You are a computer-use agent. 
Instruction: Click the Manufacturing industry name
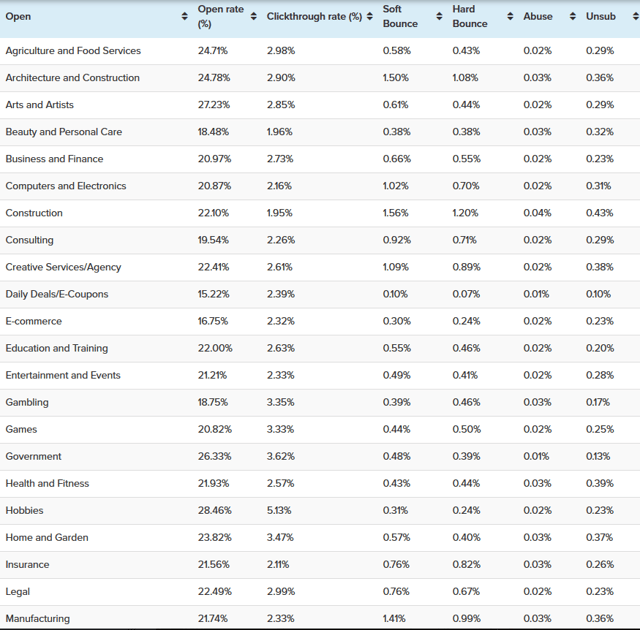tap(37, 618)
